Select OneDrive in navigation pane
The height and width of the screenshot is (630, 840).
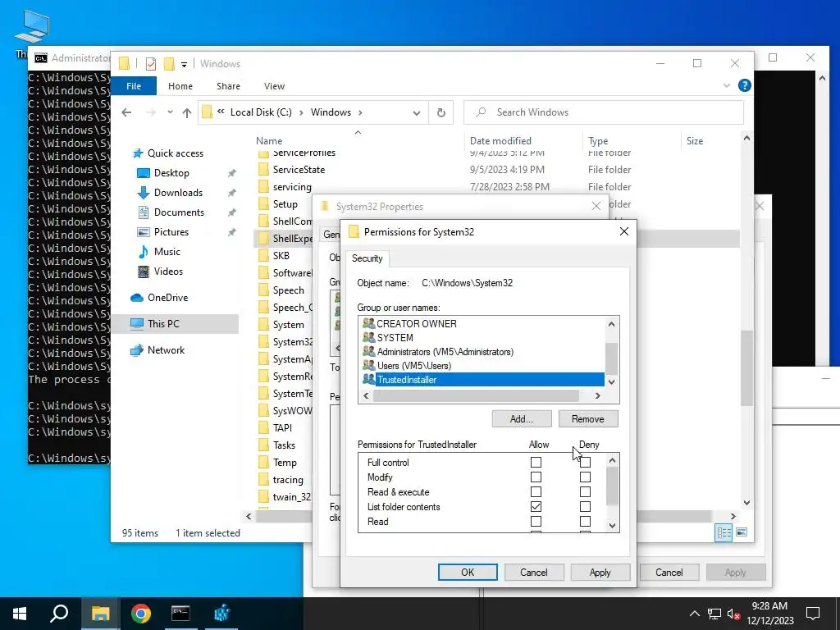(167, 298)
